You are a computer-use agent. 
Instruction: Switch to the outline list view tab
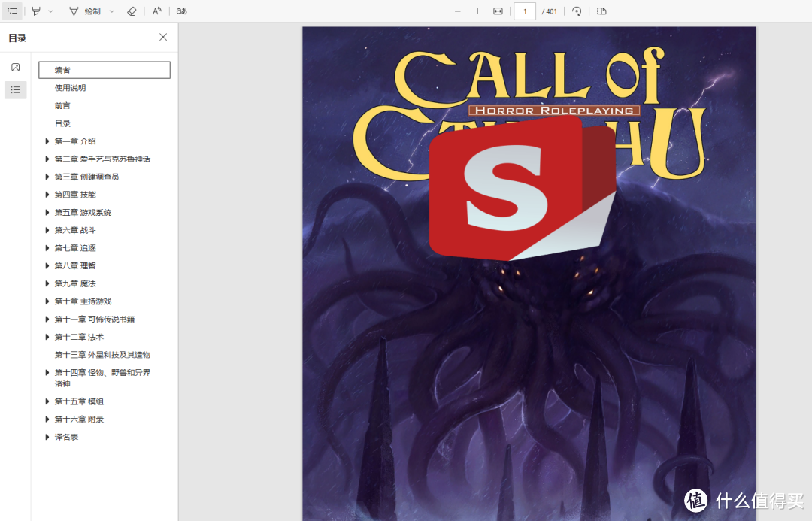tap(15, 90)
